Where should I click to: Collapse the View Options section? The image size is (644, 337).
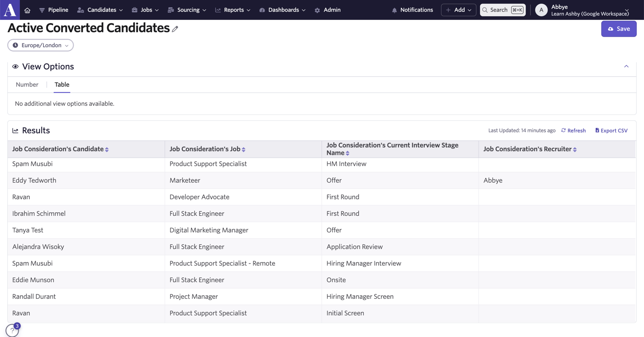(627, 66)
